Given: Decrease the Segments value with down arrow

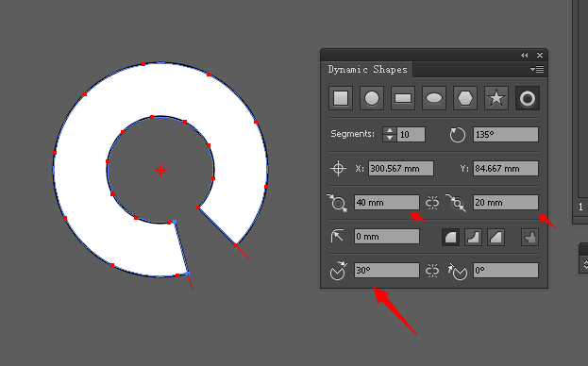Looking at the screenshot, I should point(390,138).
